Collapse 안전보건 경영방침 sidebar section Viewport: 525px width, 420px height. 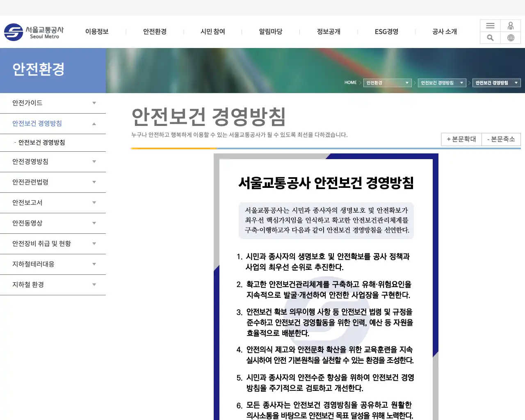click(x=53, y=123)
